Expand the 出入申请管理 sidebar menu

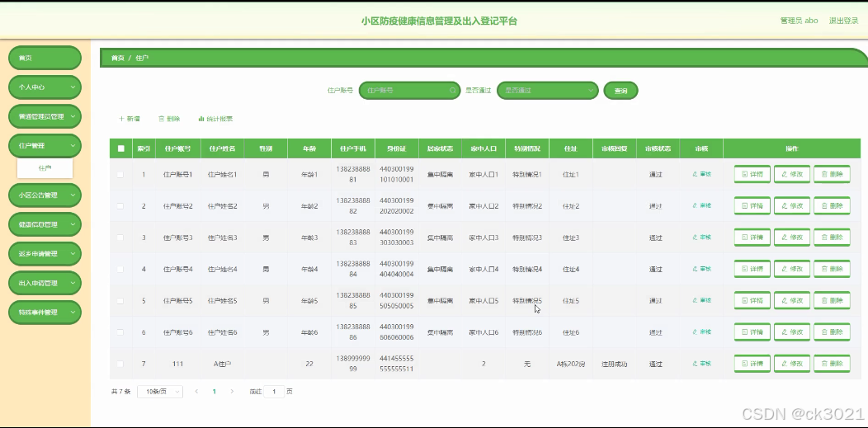[x=45, y=283]
